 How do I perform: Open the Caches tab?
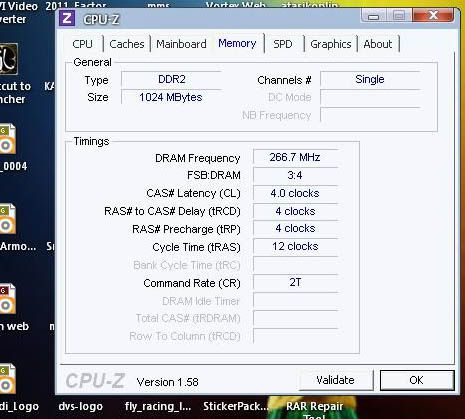click(x=127, y=44)
